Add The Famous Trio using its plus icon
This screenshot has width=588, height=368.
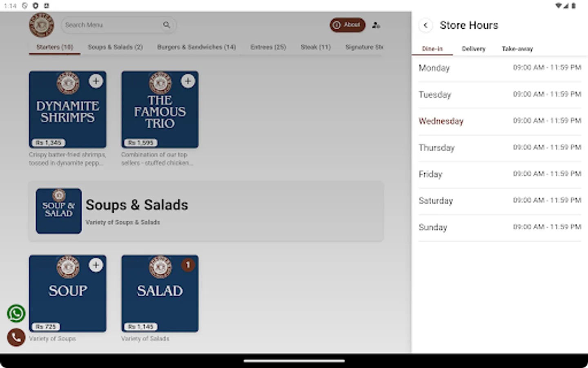click(x=188, y=81)
